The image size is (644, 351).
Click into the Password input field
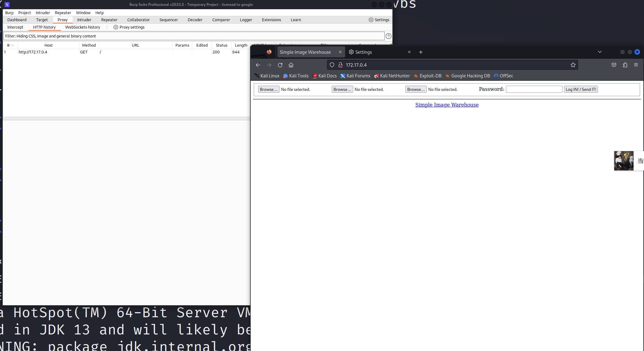[x=534, y=89]
